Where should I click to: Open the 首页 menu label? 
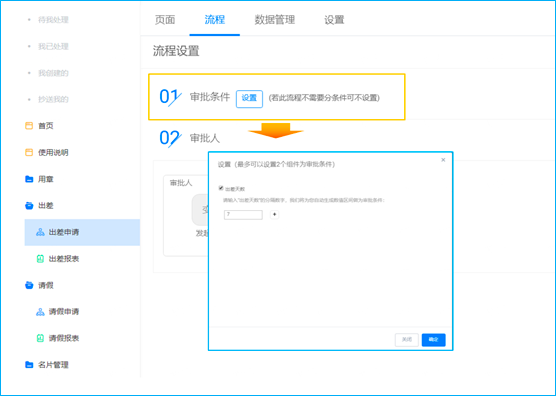coord(46,126)
